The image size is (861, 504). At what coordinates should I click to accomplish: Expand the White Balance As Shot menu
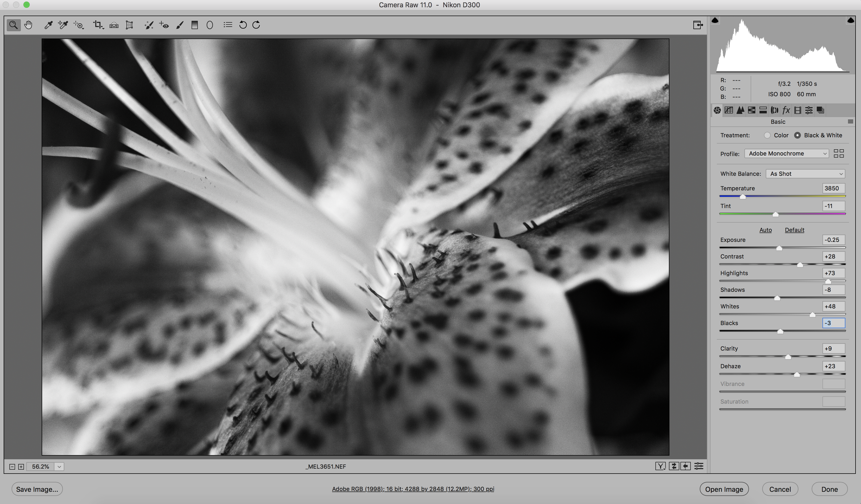coord(805,174)
